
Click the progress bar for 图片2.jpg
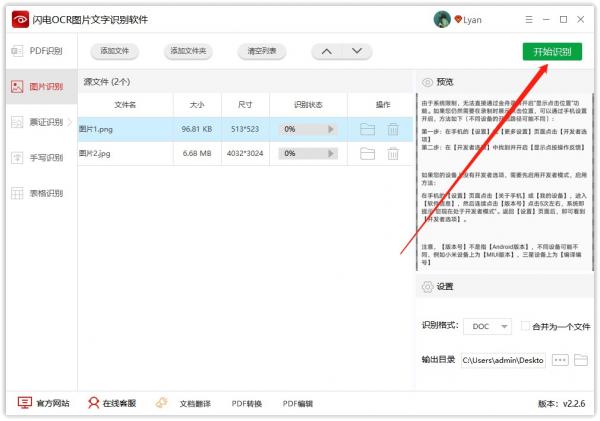pos(308,153)
